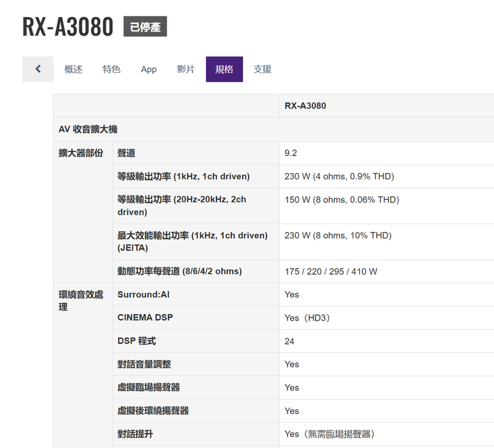The height and width of the screenshot is (448, 494).
Task: Select RX-A3080 column header in table
Action: [x=305, y=106]
